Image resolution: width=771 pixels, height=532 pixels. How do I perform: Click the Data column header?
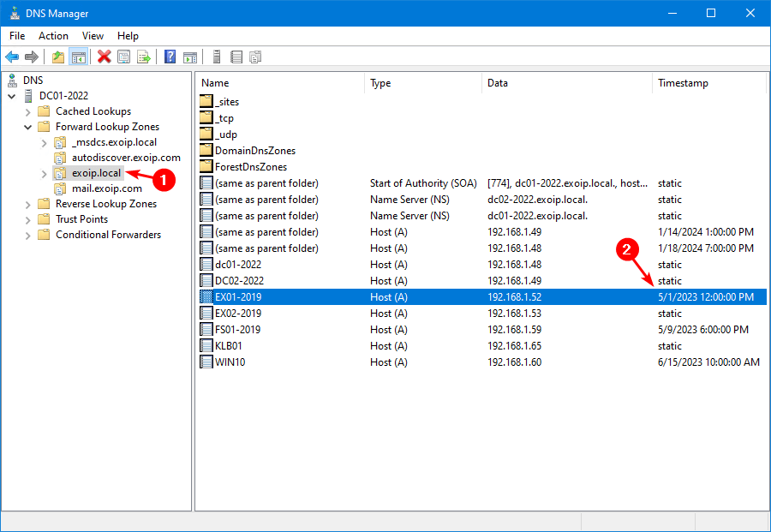click(x=498, y=83)
